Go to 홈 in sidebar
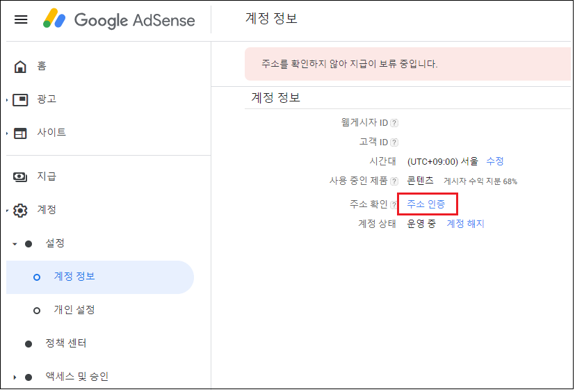This screenshot has height=392, width=575. [x=42, y=66]
